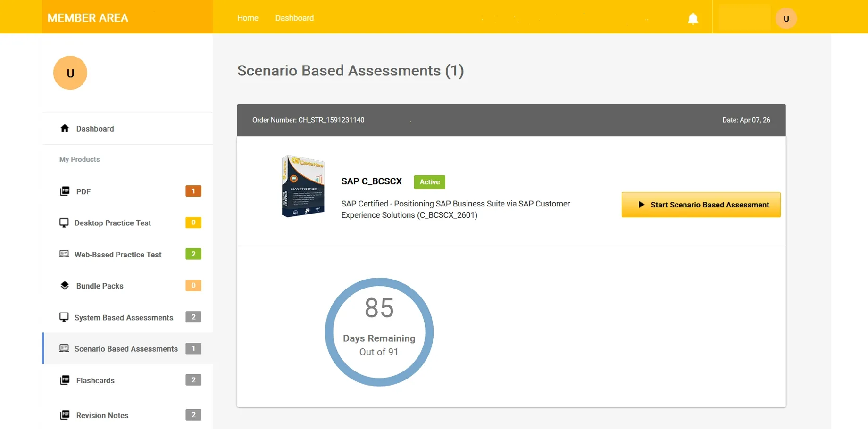Click the System Based Assessments monitor icon

click(x=64, y=317)
